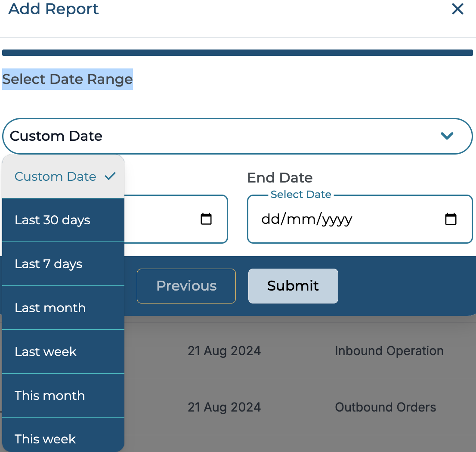Click the Start Date calendar icon
The image size is (476, 452).
[206, 219]
